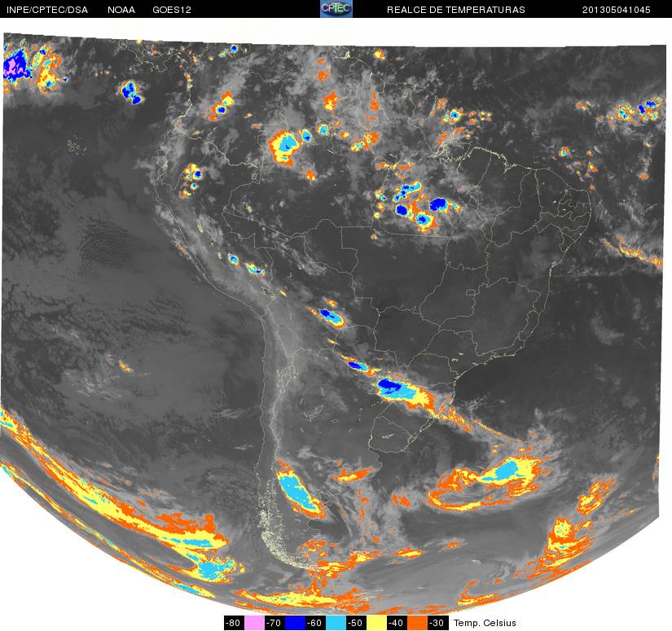The image size is (672, 631).
Task: Click the Temp. Celsius legend label
Action: pyautogui.click(x=485, y=623)
